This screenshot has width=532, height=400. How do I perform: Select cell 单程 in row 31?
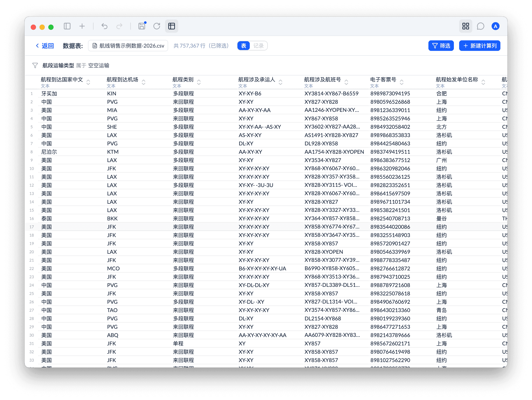(178, 343)
